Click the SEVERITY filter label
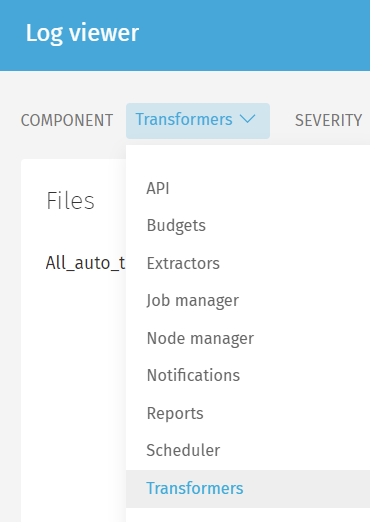This screenshot has height=522, width=370. click(x=328, y=120)
